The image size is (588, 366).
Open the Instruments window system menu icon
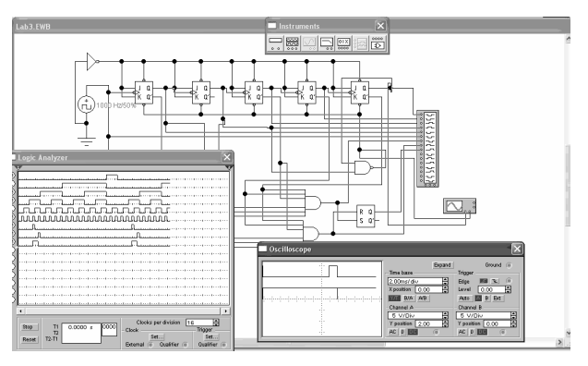point(272,26)
